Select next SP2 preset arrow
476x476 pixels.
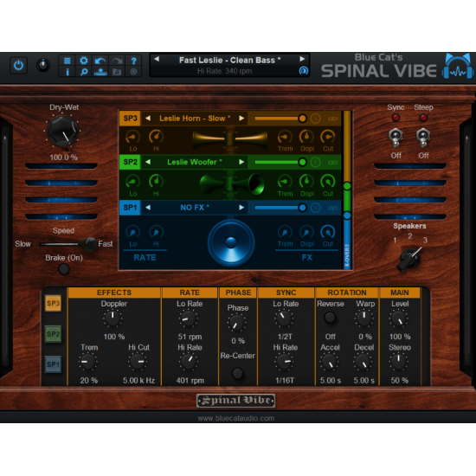(x=241, y=162)
